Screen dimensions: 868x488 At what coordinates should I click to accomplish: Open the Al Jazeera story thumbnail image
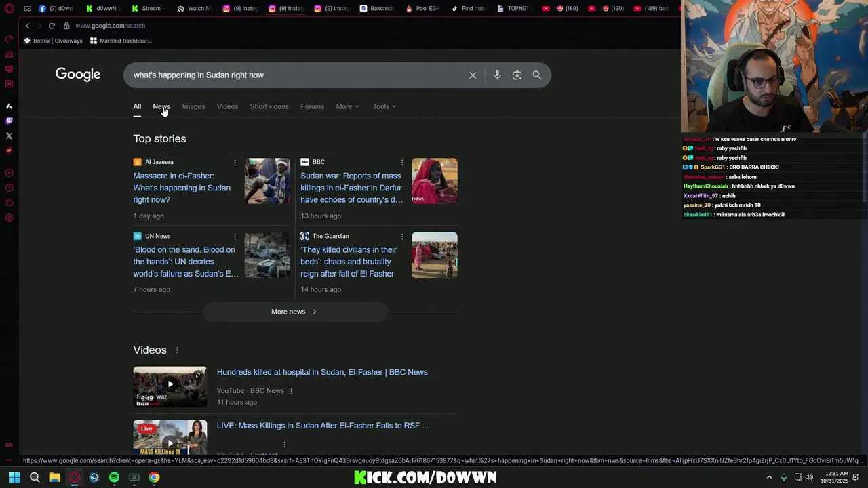(267, 181)
